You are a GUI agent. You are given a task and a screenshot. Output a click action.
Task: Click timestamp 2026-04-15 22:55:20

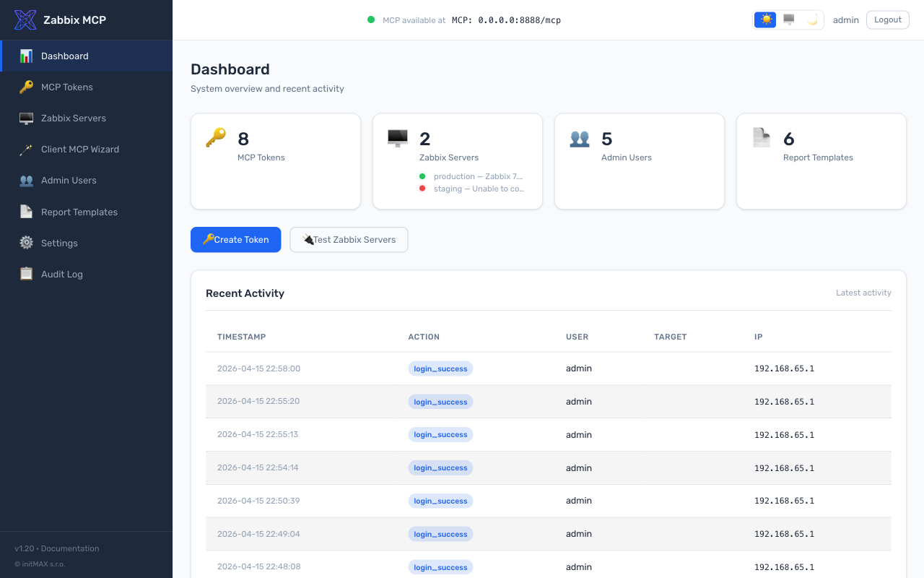coord(258,402)
